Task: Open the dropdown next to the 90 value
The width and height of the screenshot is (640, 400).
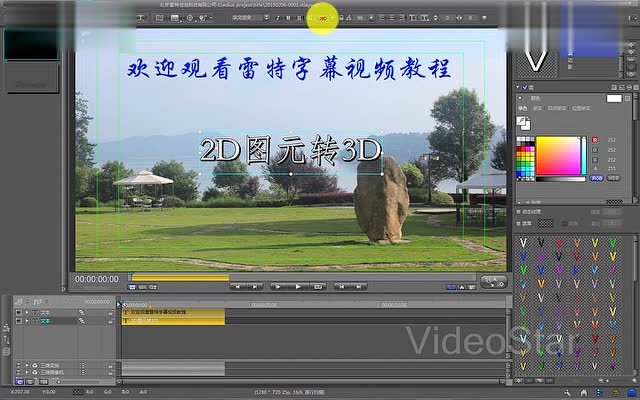Action: (x=371, y=18)
